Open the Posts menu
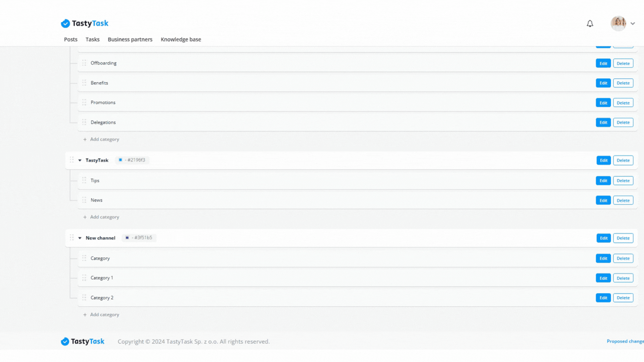The width and height of the screenshot is (644, 362). point(70,39)
